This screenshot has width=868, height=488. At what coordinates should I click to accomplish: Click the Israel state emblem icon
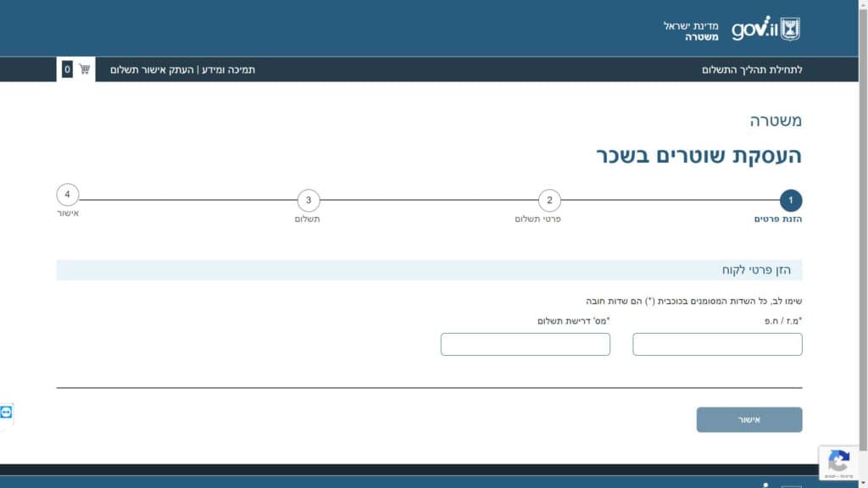click(x=790, y=29)
